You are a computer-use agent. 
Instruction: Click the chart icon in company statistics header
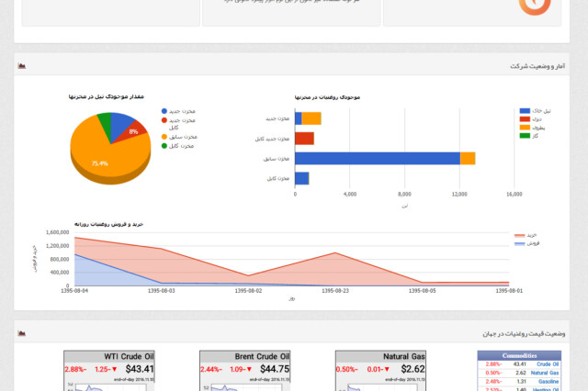(x=22, y=66)
